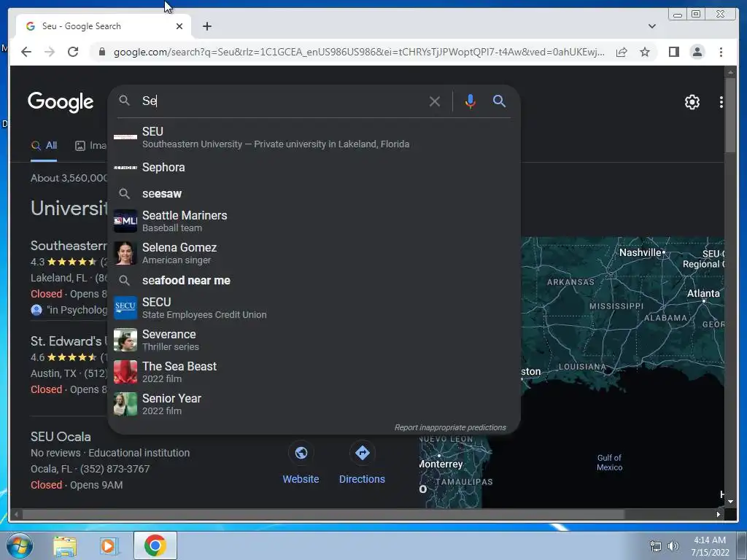The width and height of the screenshot is (747, 560).
Task: Open the tab search dropdown chevron
Action: coord(651,26)
